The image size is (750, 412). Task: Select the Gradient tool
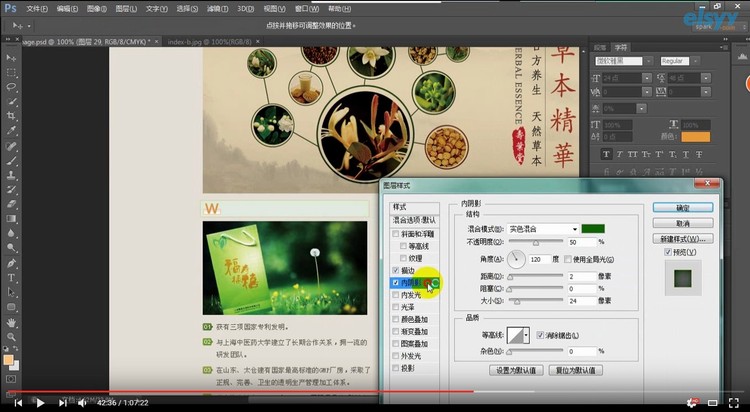point(11,219)
